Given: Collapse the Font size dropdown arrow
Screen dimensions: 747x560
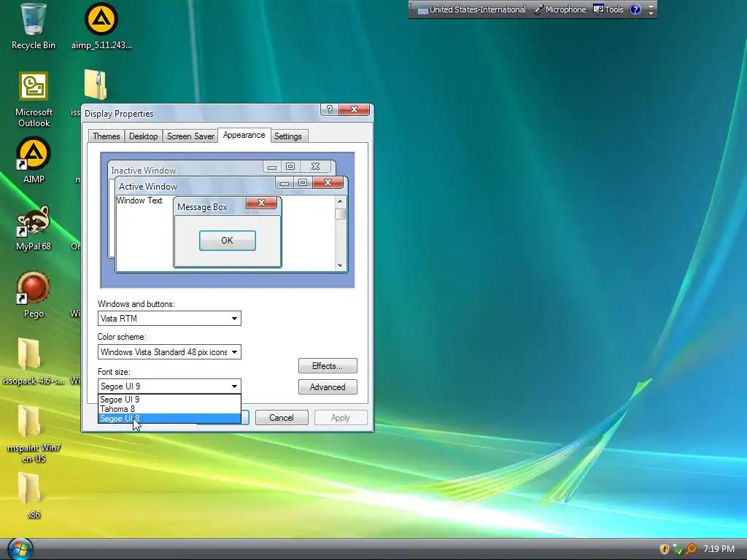Looking at the screenshot, I should click(234, 386).
